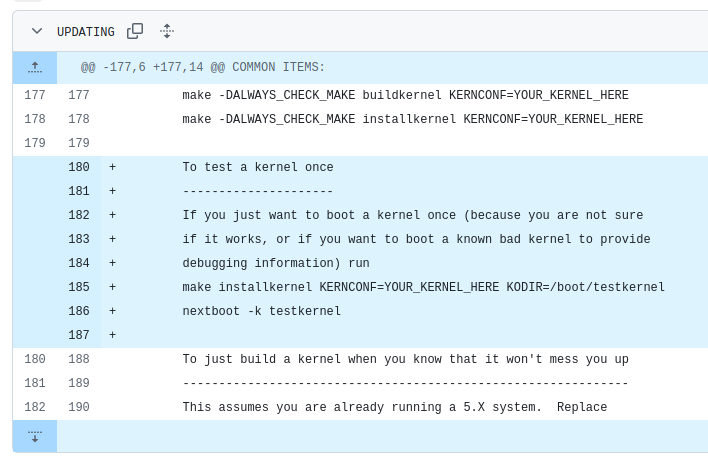Expand all lines in UPDATING file
708x466 pixels.
click(167, 31)
